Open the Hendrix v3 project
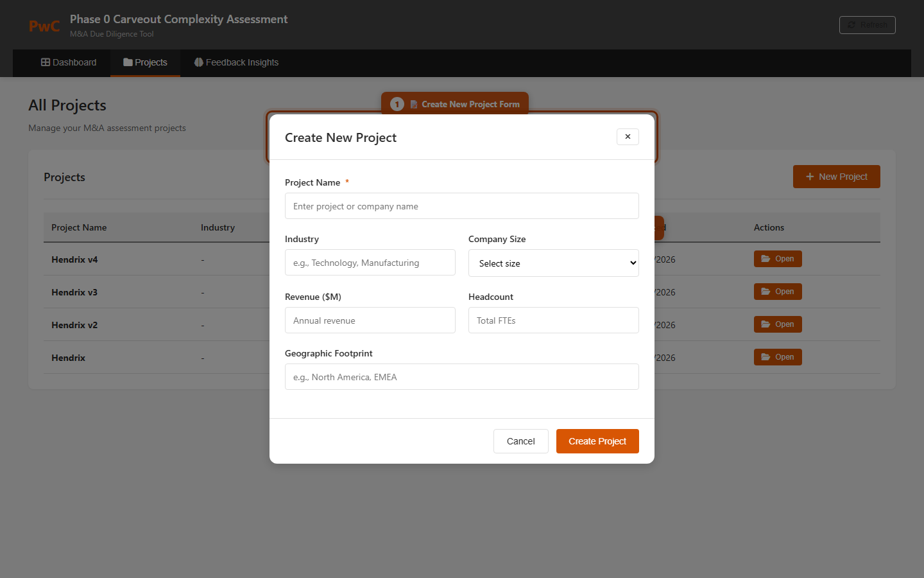This screenshot has height=578, width=924. (x=777, y=291)
